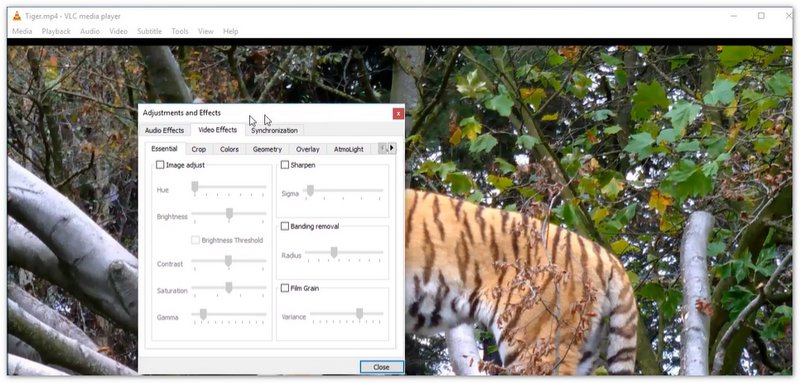
Task: Click the Radius slider handle
Action: pyautogui.click(x=334, y=252)
